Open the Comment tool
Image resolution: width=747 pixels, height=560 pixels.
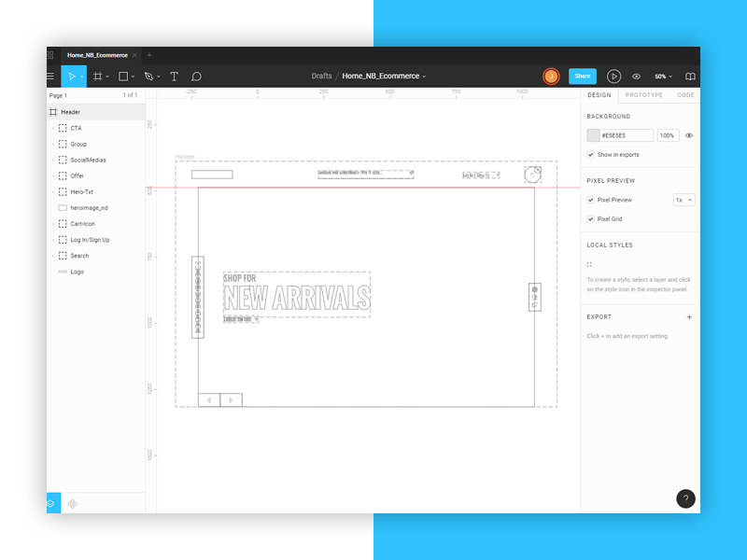[x=197, y=77]
